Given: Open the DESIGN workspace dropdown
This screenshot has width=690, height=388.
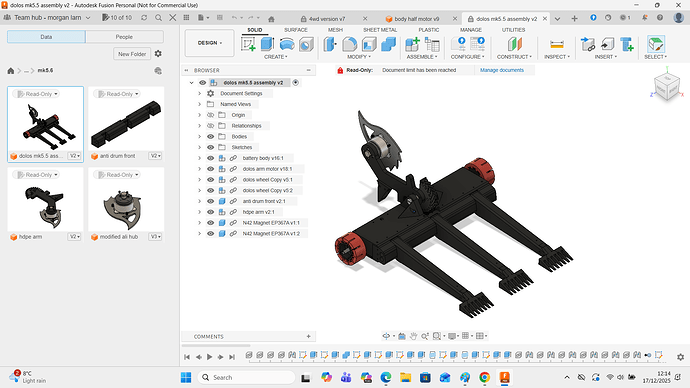Looking at the screenshot, I should pyautogui.click(x=209, y=43).
